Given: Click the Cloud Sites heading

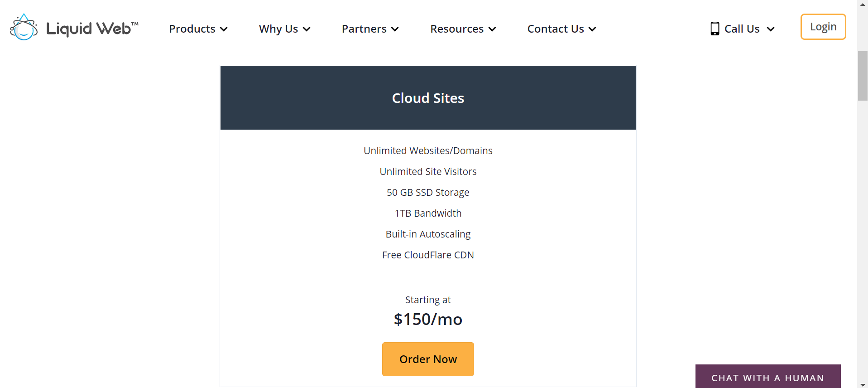Looking at the screenshot, I should pyautogui.click(x=428, y=98).
